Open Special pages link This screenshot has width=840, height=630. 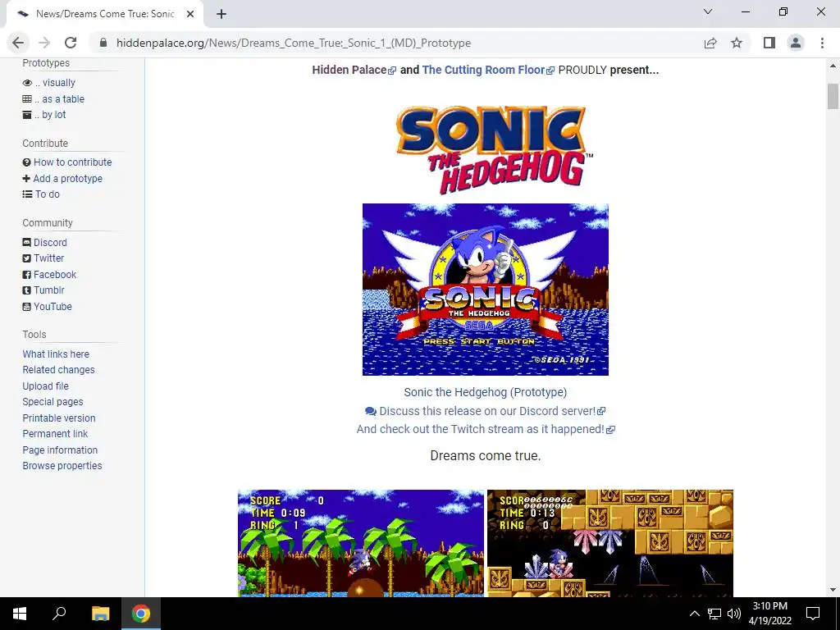52,402
